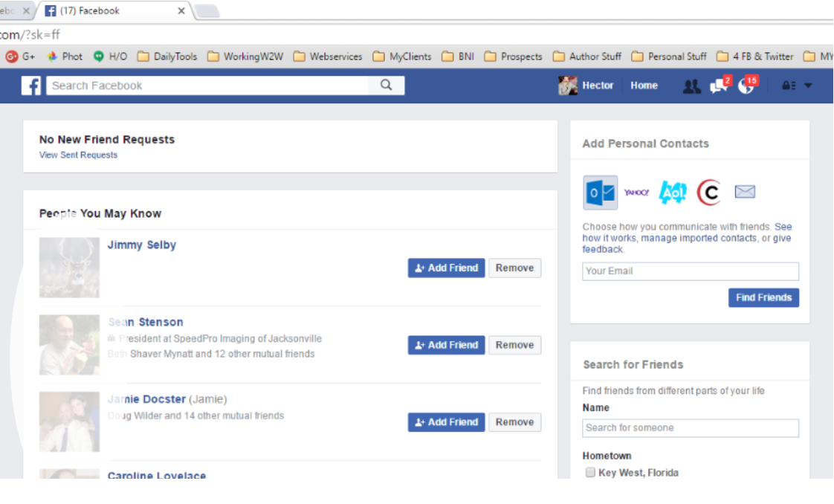The image size is (834, 504).
Task: Select the Yahoo contacts icon
Action: tap(636, 193)
